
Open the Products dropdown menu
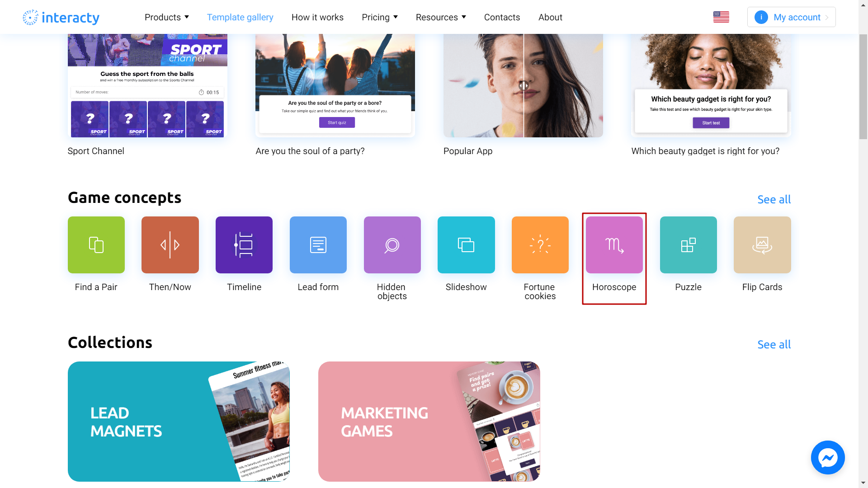(x=167, y=17)
